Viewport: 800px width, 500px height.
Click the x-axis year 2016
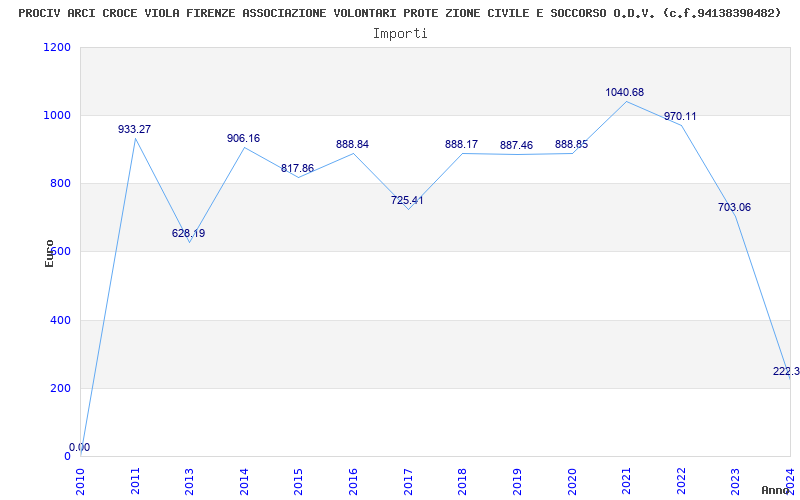[354, 482]
